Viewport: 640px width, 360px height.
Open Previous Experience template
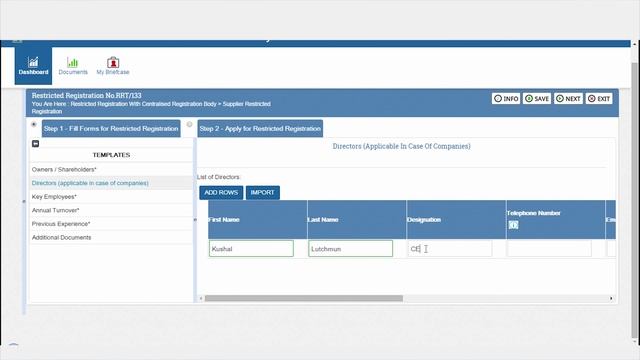click(111, 224)
